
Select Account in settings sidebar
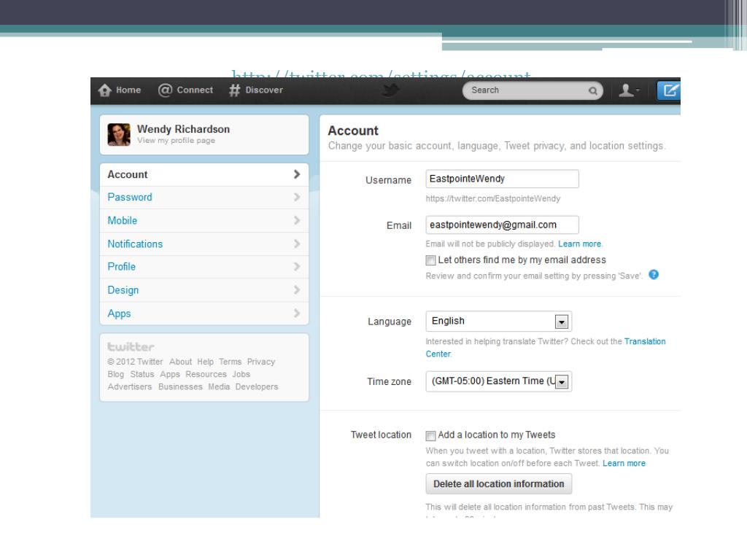click(204, 175)
